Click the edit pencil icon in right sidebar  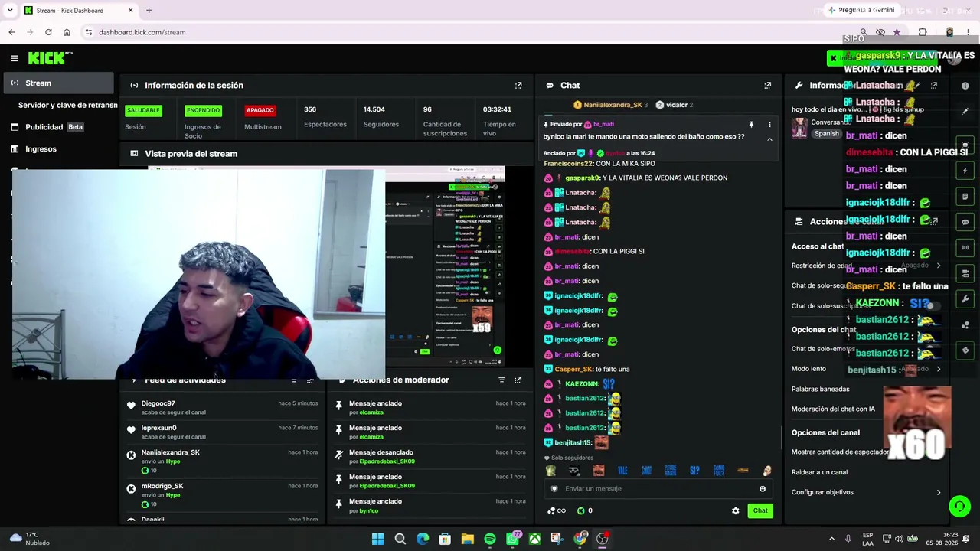click(965, 112)
